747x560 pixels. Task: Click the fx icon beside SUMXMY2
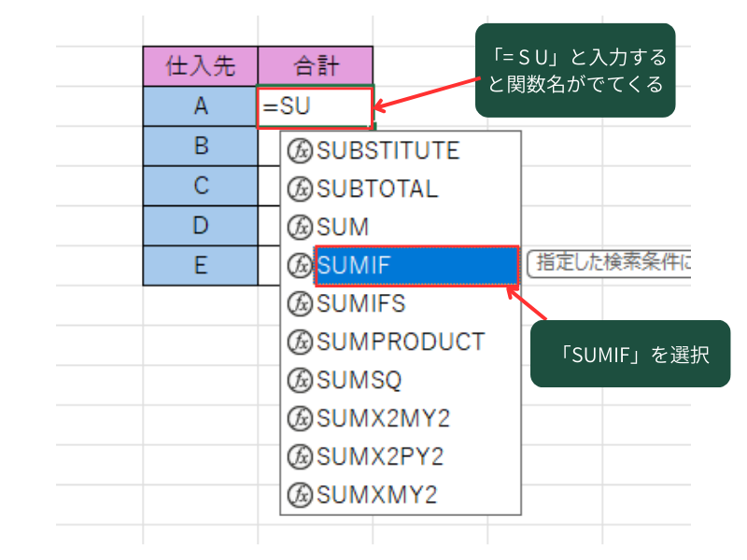(301, 494)
